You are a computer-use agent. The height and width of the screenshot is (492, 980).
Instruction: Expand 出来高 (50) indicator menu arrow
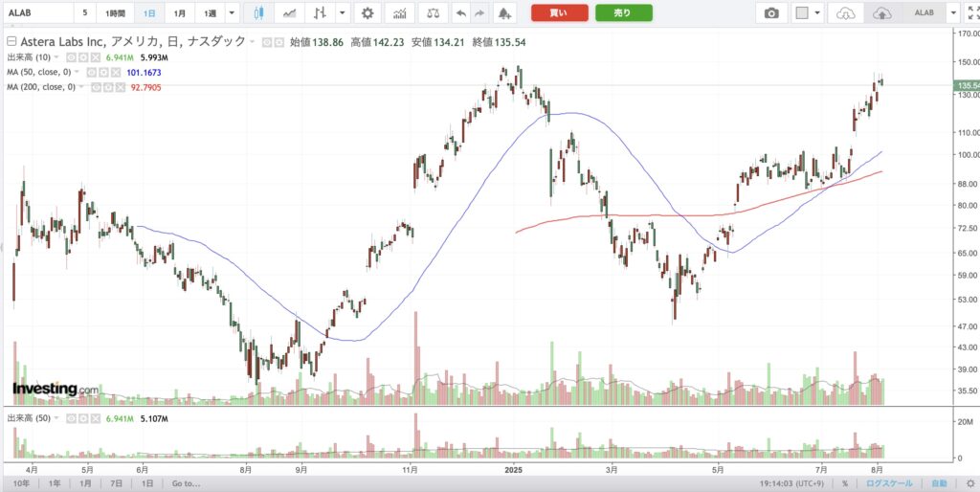pos(57,417)
